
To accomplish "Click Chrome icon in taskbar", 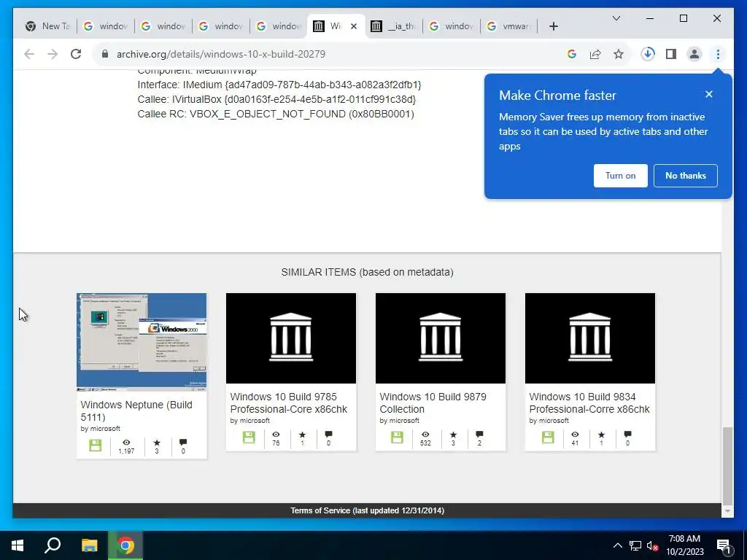I will [125, 545].
